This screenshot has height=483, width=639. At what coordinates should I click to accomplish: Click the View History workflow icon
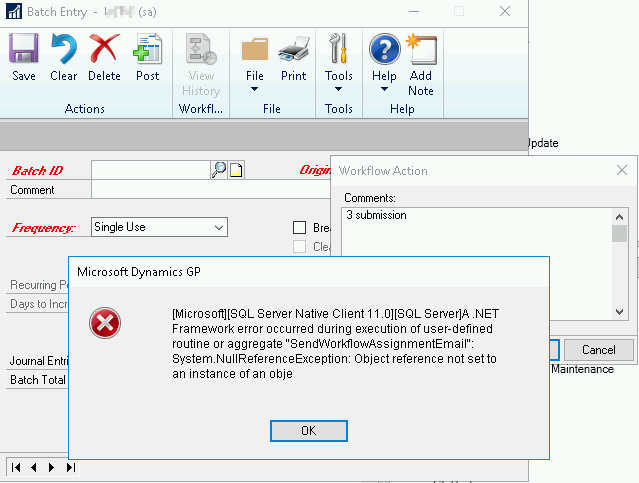point(201,49)
